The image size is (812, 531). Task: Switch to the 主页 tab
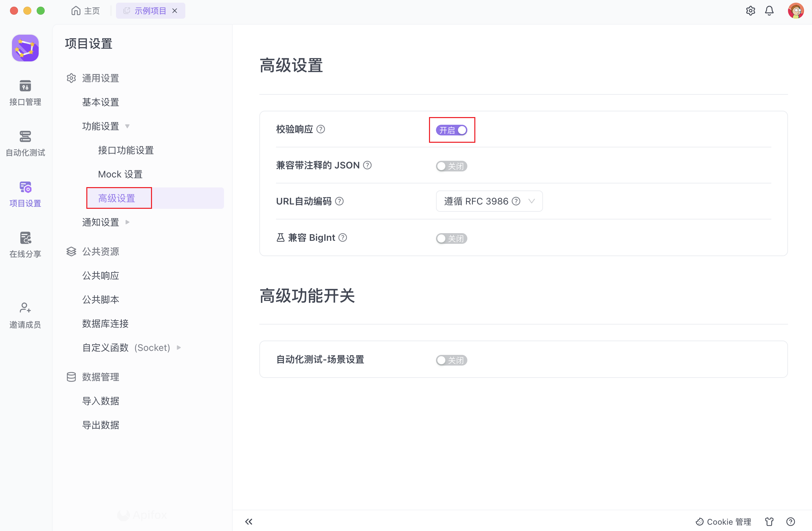point(86,11)
